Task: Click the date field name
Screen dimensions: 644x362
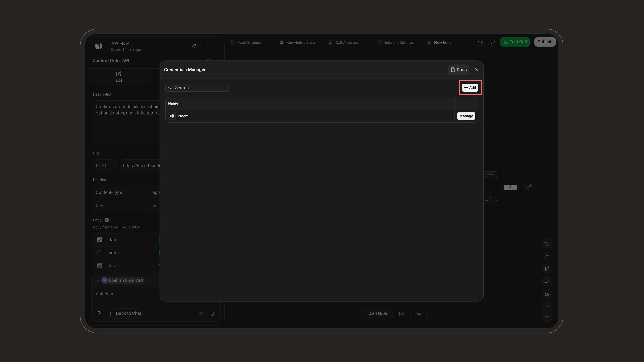Action: point(113,240)
